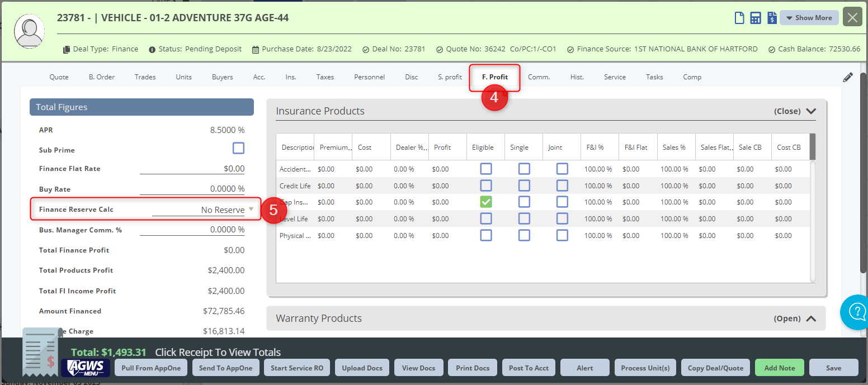Expand the Show More dropdown

click(x=809, y=18)
